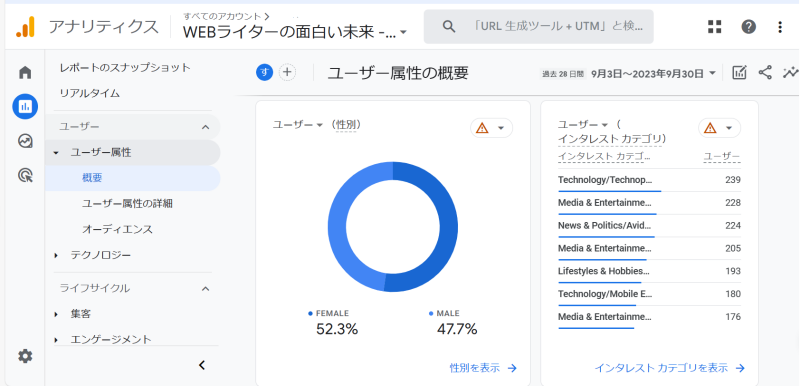
Task: Select the Reports bar-chart icon
Action: [25, 107]
